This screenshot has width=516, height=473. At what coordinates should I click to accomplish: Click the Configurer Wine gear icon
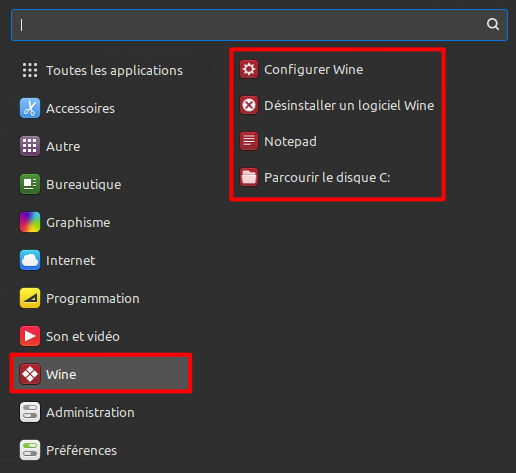pos(249,69)
